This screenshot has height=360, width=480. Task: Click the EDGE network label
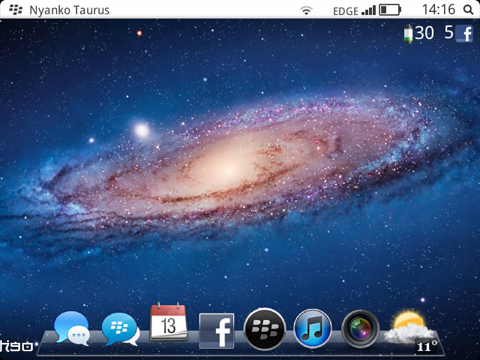click(x=346, y=11)
